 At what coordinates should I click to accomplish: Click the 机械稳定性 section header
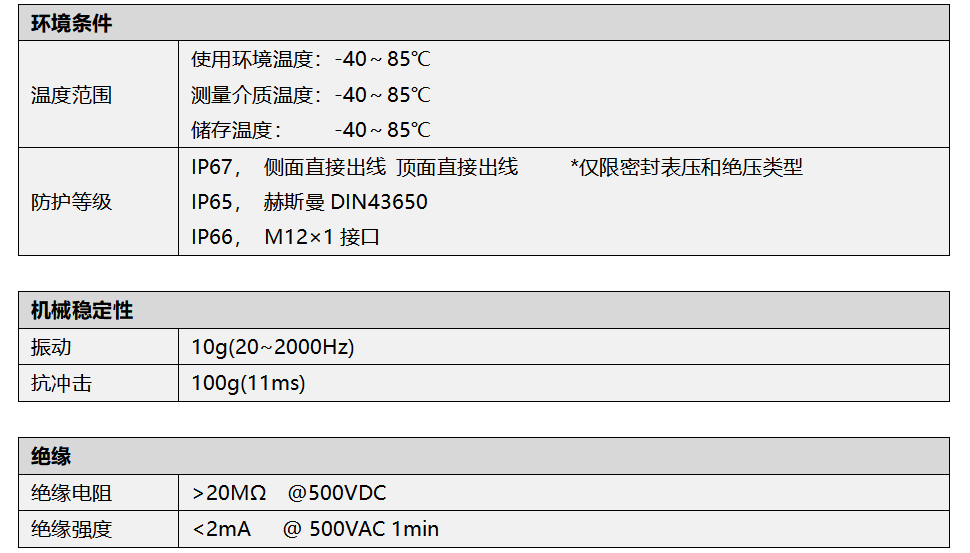81,311
